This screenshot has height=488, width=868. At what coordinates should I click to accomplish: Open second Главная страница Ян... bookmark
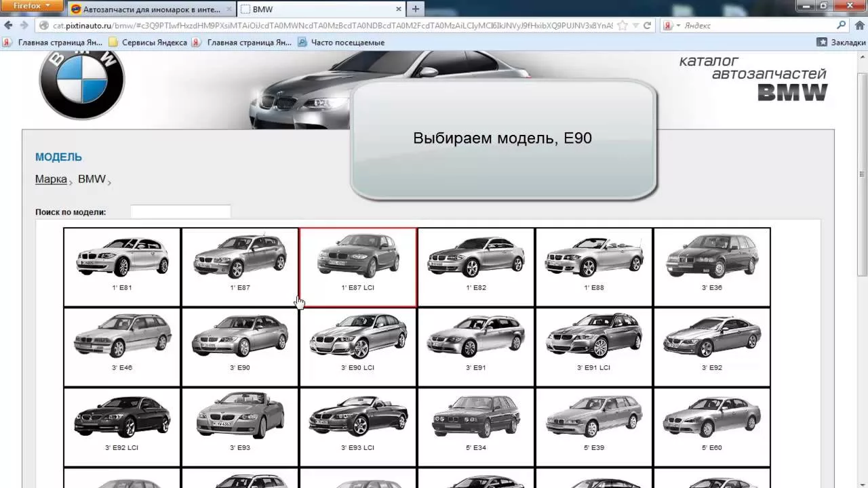(x=242, y=42)
